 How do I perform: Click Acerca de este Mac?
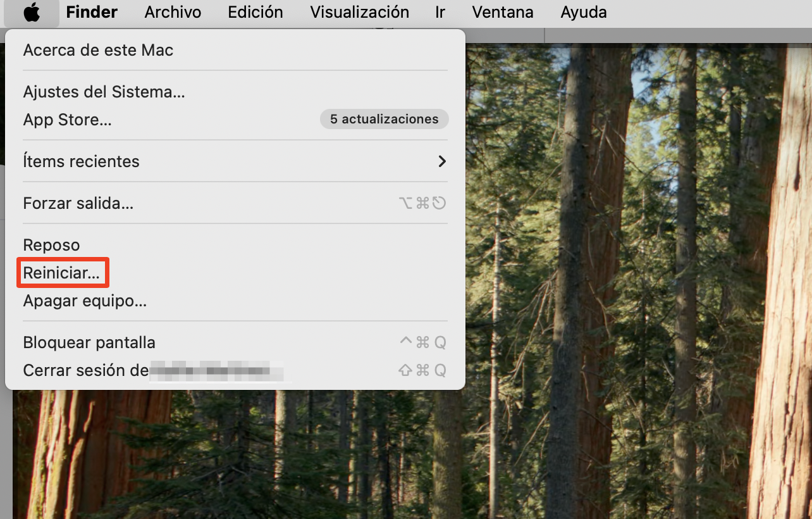(98, 50)
